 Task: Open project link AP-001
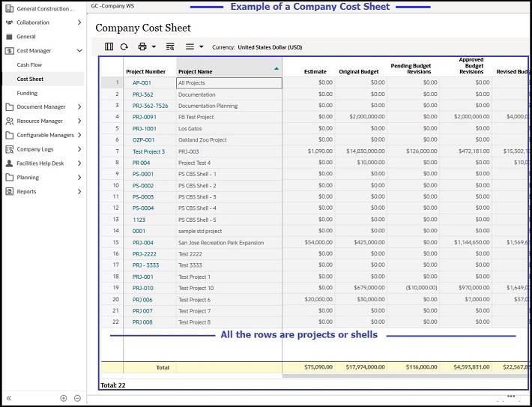(142, 83)
